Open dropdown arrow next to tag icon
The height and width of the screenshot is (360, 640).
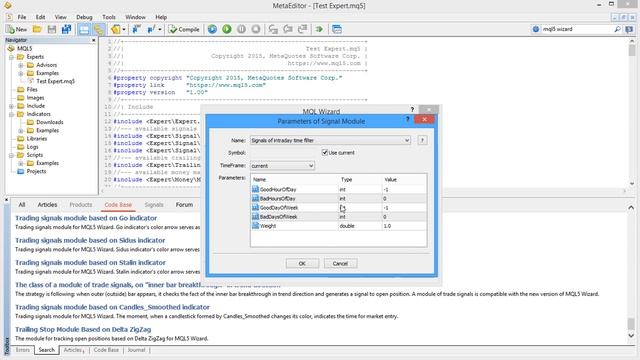(124, 29)
